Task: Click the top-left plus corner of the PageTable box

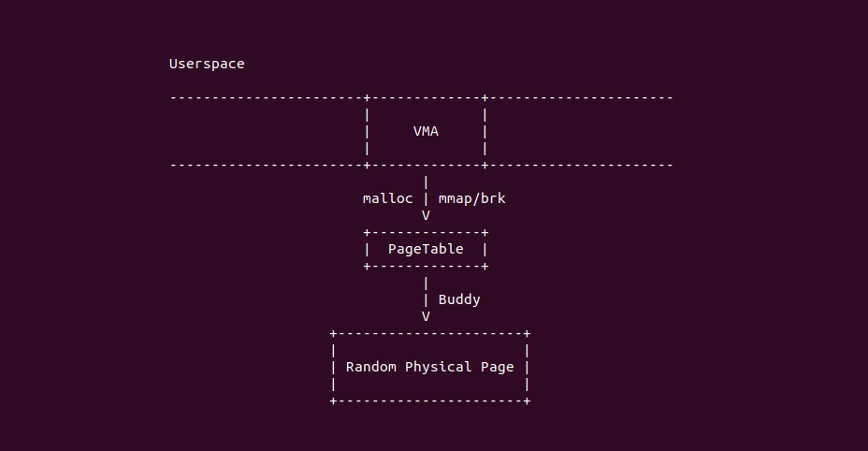Action: 367,232
